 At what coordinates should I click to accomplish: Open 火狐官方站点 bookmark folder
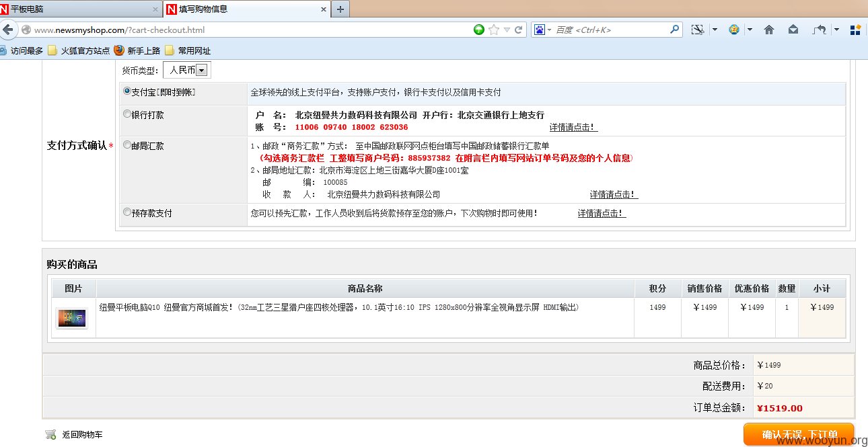79,50
